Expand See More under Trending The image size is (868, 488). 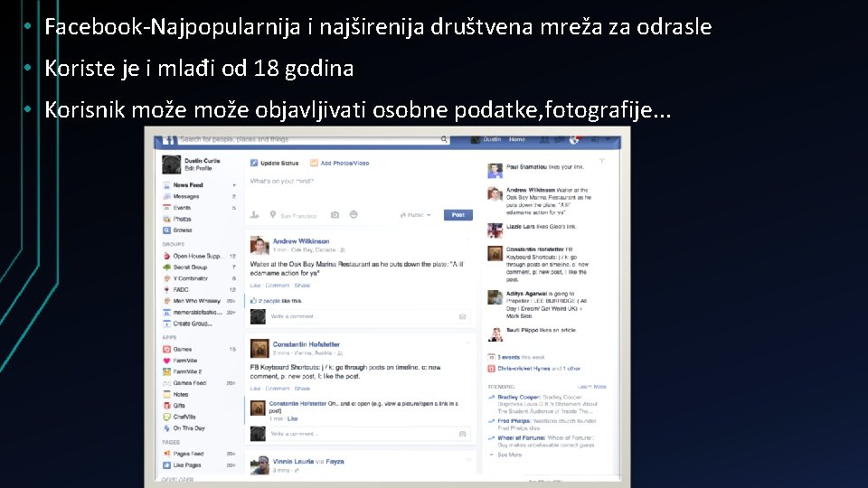505,455
